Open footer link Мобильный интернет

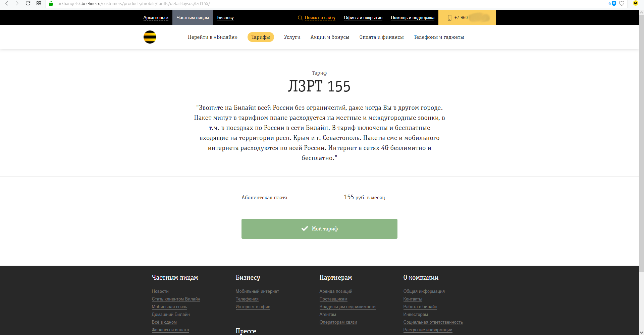click(x=257, y=291)
